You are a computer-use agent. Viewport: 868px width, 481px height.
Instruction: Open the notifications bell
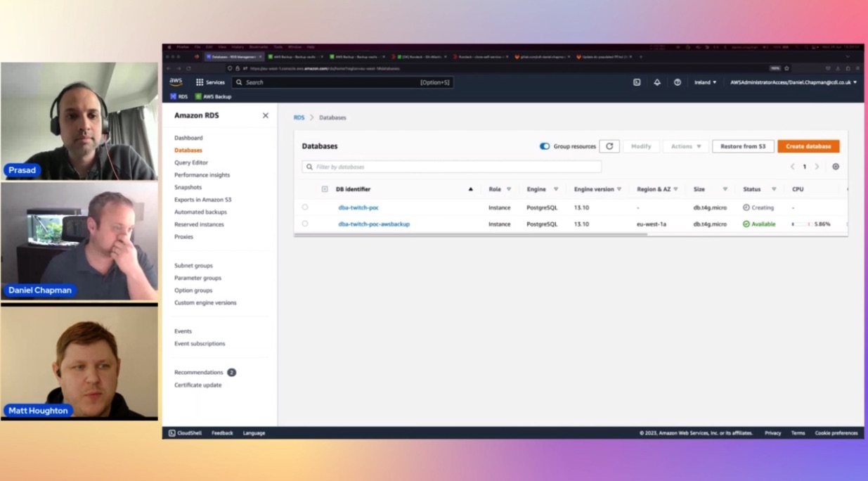657,82
